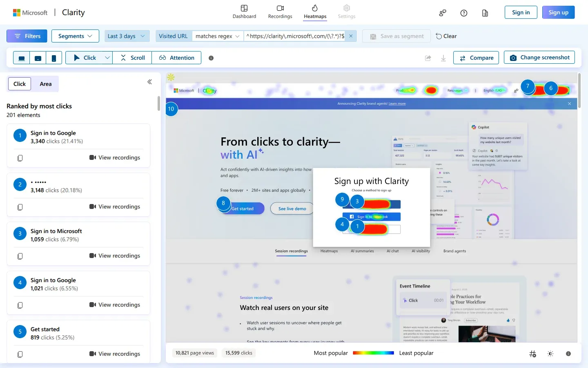View recordings for Sign in to Microsoft
This screenshot has height=368, width=588.
pos(115,256)
